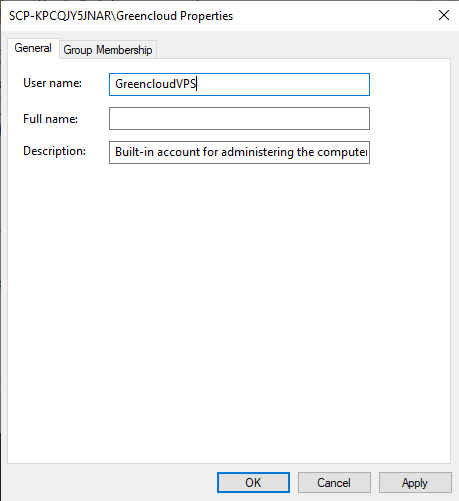Confirm changes with the OK button
This screenshot has width=459, height=501.
253,482
